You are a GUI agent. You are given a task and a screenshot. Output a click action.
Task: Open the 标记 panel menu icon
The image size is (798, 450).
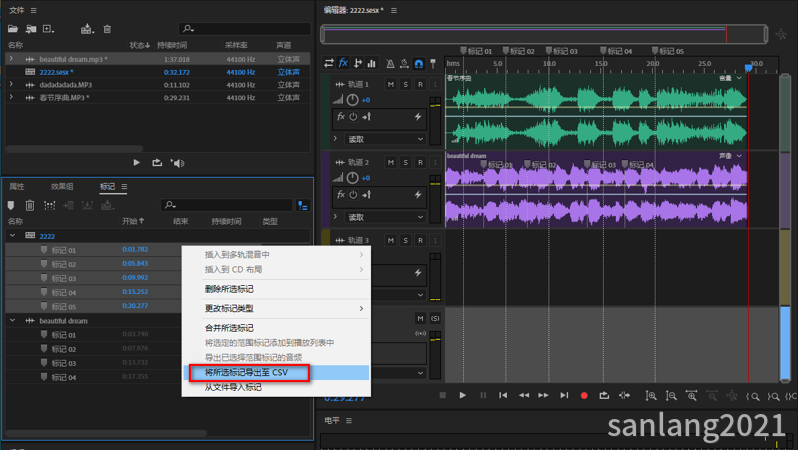click(x=124, y=186)
